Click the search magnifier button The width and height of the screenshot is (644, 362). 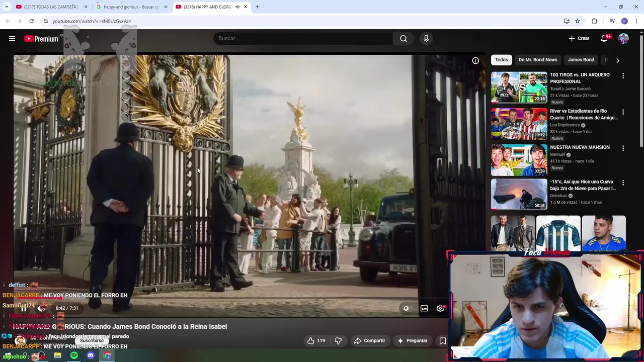click(404, 38)
